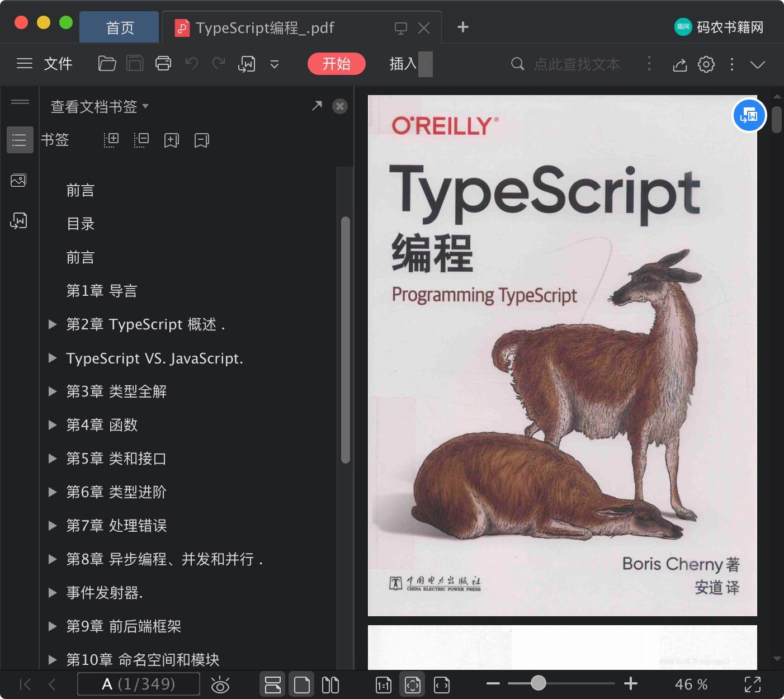This screenshot has height=699, width=784.
Task: Switch to the 首页 tab
Action: click(x=120, y=27)
